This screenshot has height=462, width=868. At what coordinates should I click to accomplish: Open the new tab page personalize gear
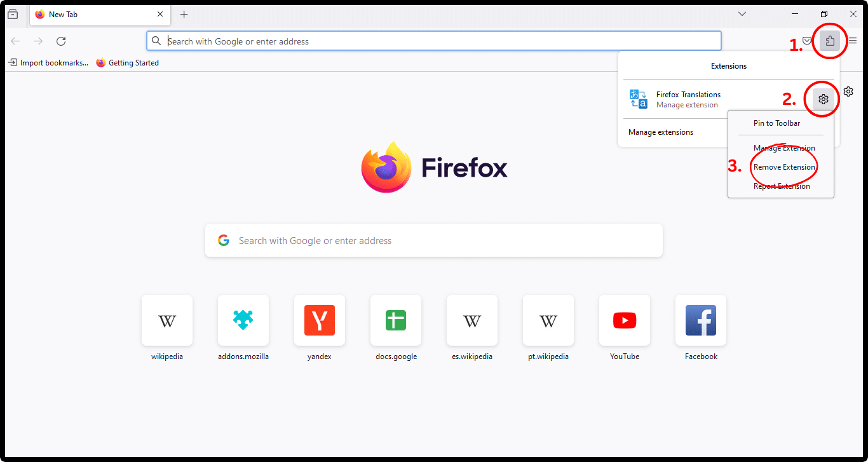click(848, 92)
